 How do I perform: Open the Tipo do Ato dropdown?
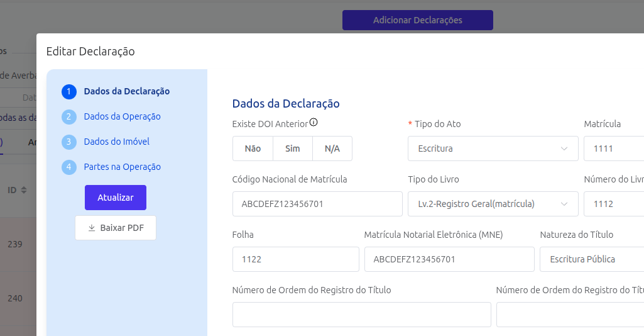pos(493,148)
